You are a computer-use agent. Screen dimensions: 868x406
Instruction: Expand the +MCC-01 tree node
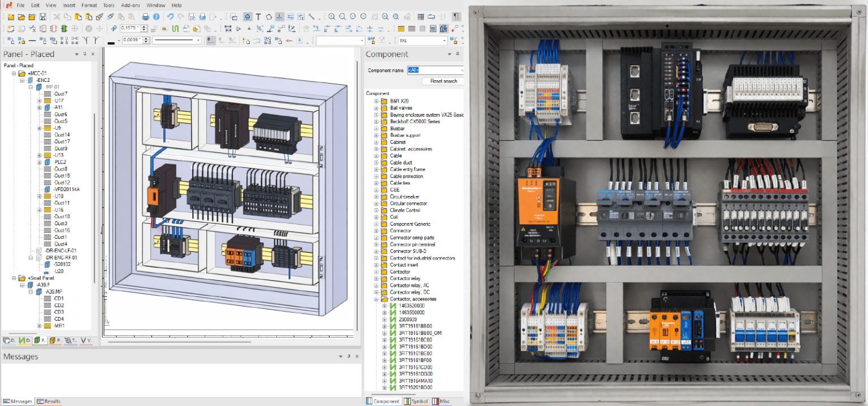click(15, 73)
